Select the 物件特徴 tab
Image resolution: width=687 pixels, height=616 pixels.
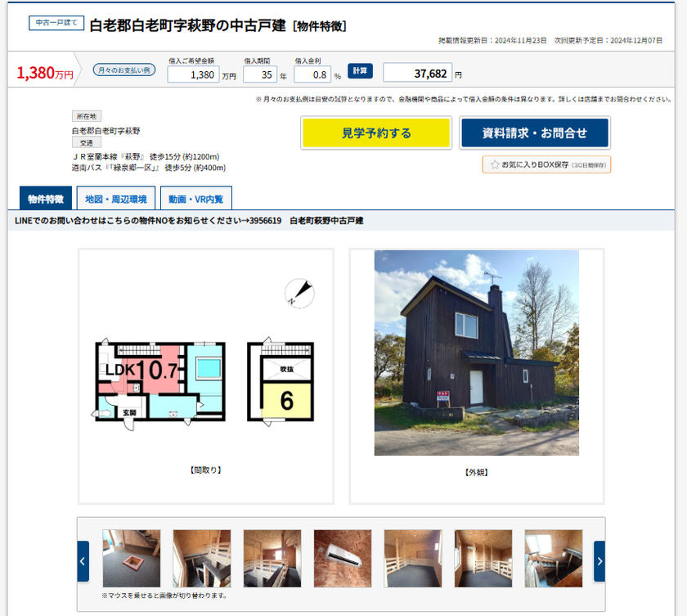[46, 198]
